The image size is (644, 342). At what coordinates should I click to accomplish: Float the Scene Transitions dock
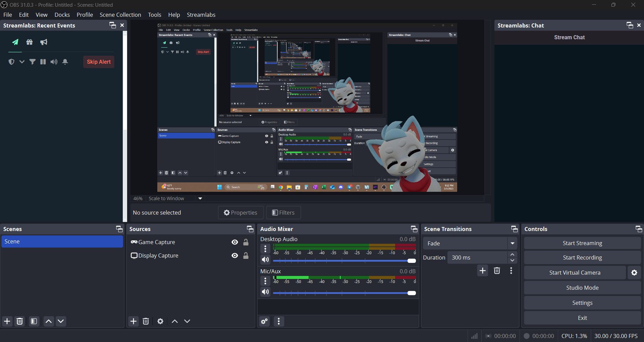(515, 229)
